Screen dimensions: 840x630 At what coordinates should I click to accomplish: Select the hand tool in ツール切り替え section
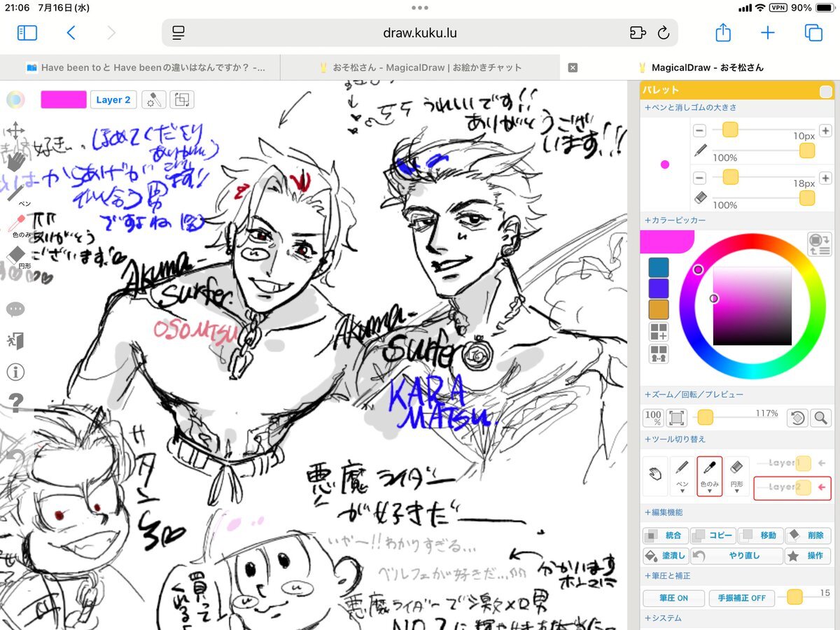pyautogui.click(x=655, y=476)
